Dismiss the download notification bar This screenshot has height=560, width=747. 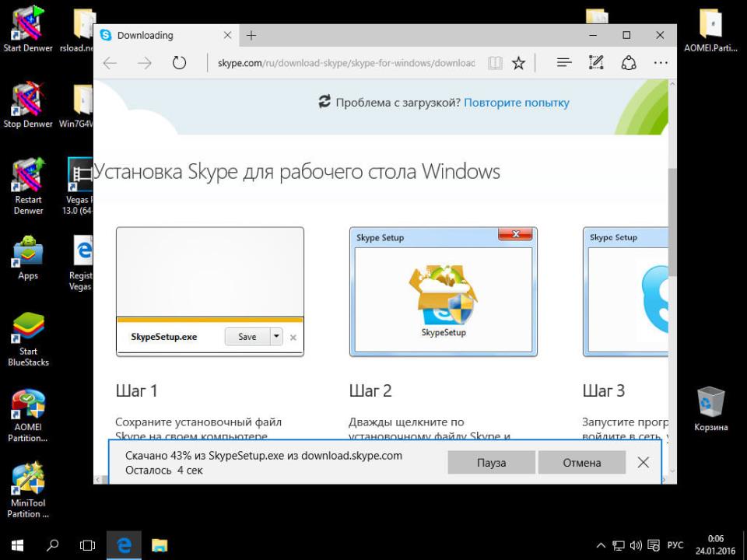(x=644, y=462)
